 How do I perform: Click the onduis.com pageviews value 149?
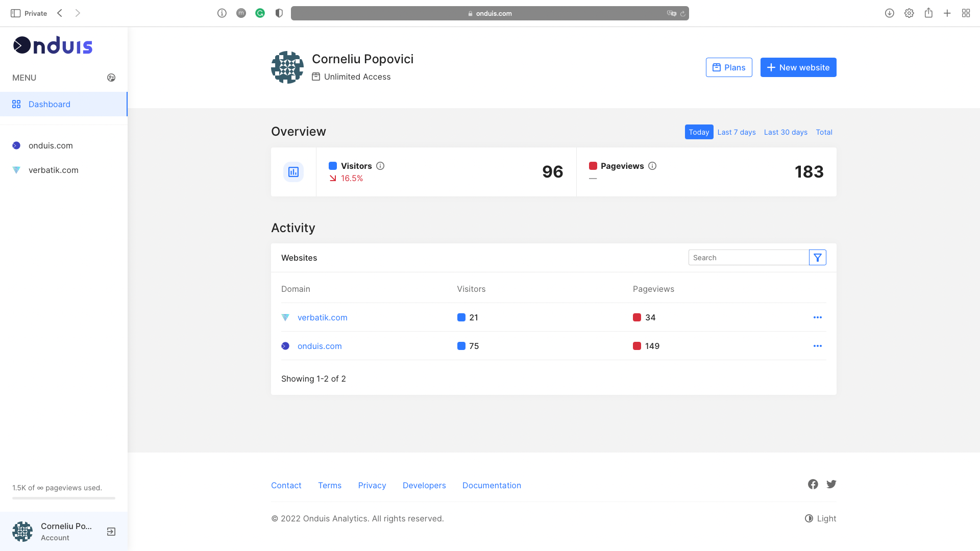point(652,346)
